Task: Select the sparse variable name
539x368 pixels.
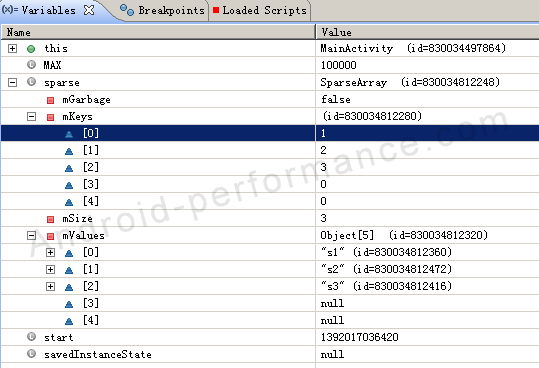Action: (62, 83)
